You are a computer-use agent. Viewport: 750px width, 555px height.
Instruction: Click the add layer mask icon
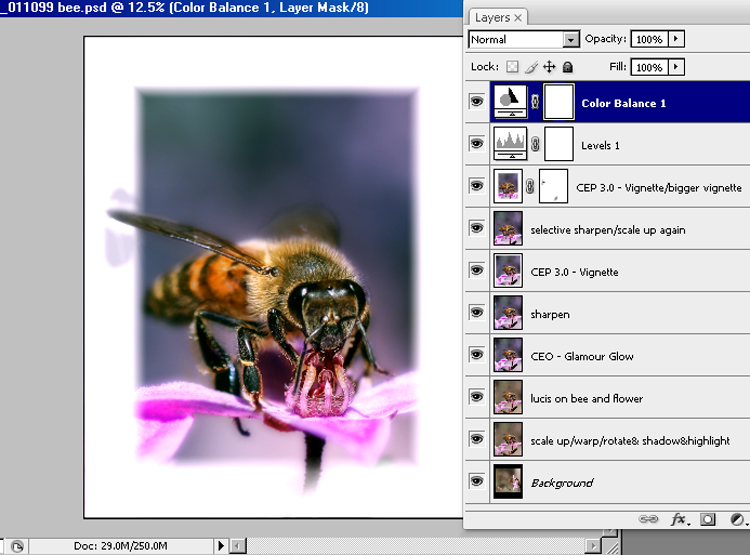click(708, 520)
